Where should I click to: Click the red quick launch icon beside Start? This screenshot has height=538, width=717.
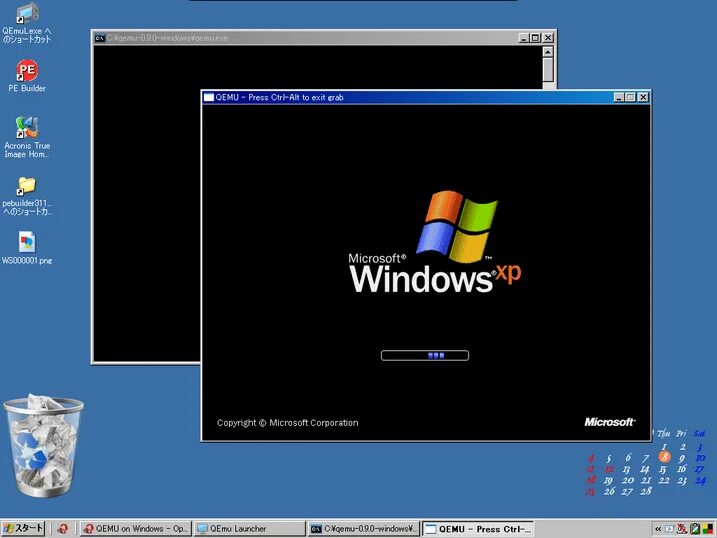point(63,529)
